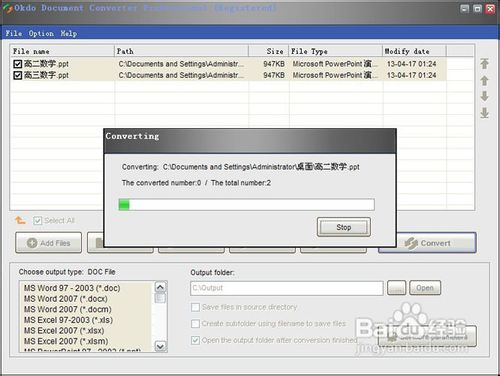The height and width of the screenshot is (376, 500).
Task: Enable Save files in source directory
Action: coord(195,307)
